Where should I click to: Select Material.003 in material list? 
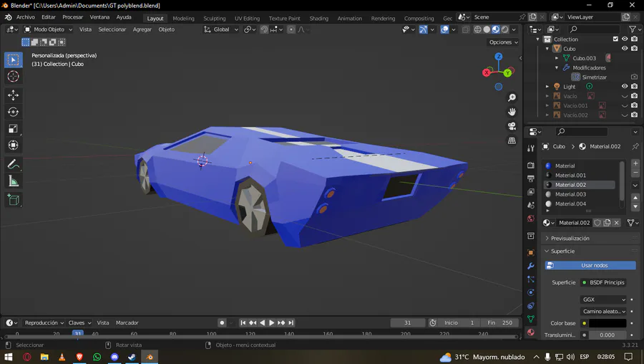pyautogui.click(x=579, y=195)
